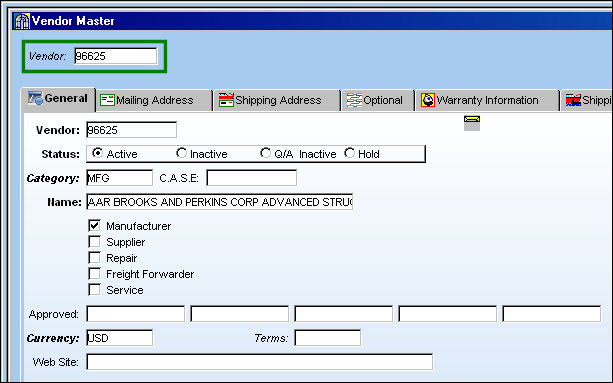Check the Freight Forwarder checkbox

94,274
